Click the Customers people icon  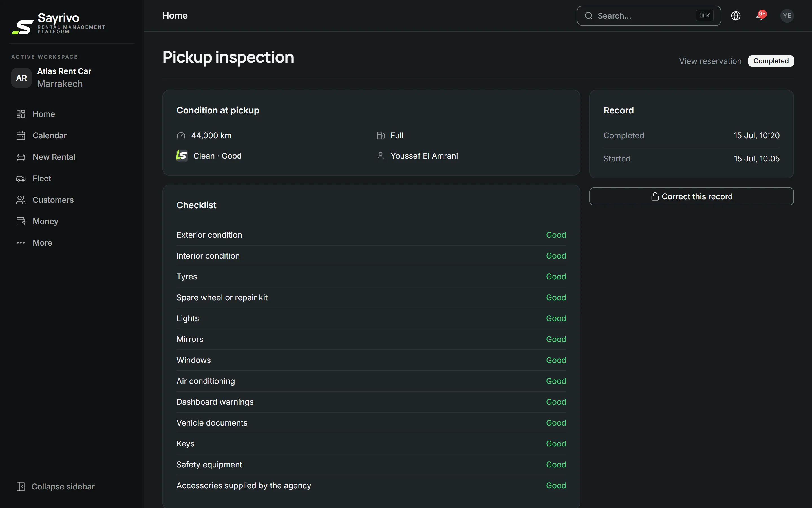pos(21,200)
